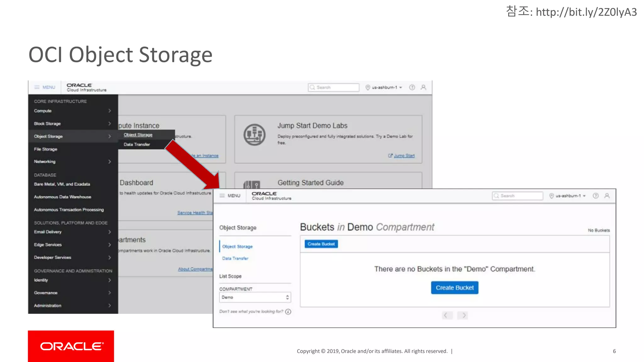Open the user profile icon in the Buckets window header
Viewport: 644px width, 362px height.
tap(607, 196)
